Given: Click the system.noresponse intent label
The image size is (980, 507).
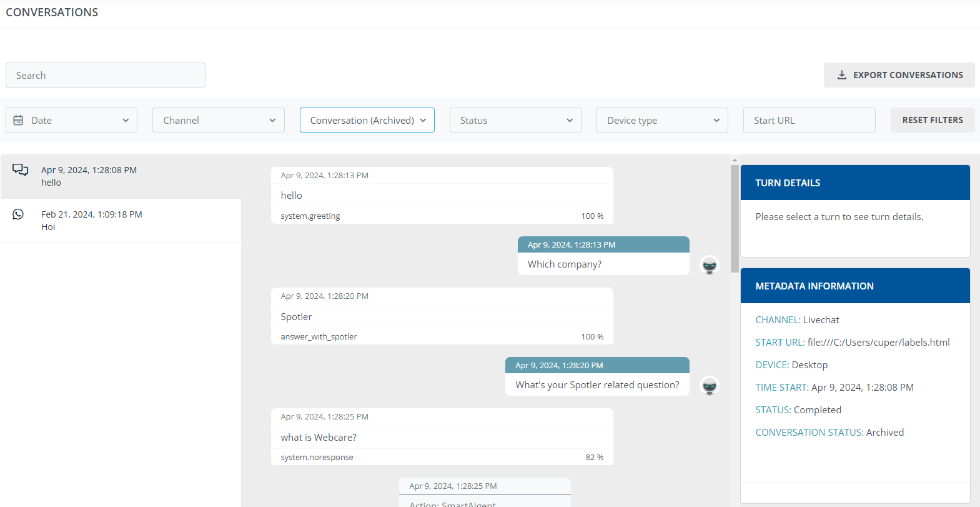Looking at the screenshot, I should coord(317,457).
